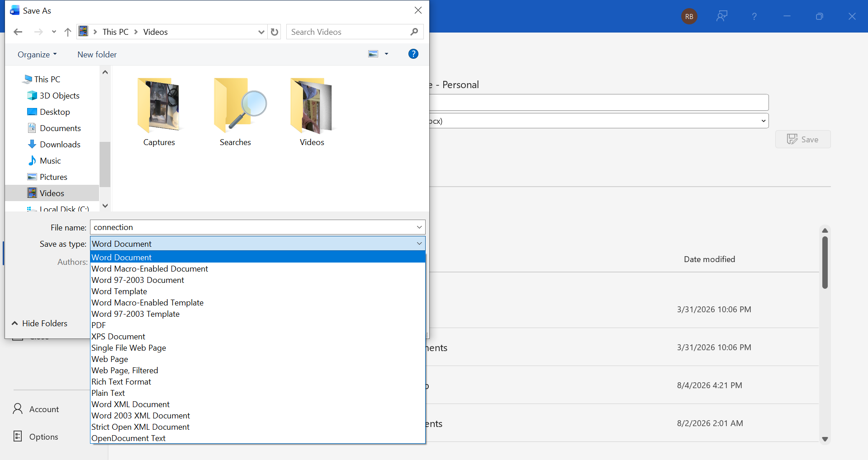Viewport: 868px width, 460px height.
Task: Click navigation pane scroll-down arrow
Action: 105,206
